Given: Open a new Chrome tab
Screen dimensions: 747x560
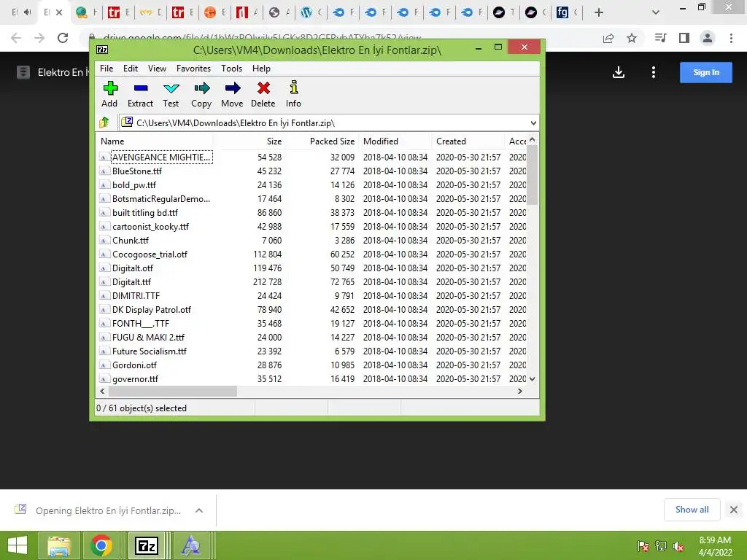Looking at the screenshot, I should click(599, 12).
